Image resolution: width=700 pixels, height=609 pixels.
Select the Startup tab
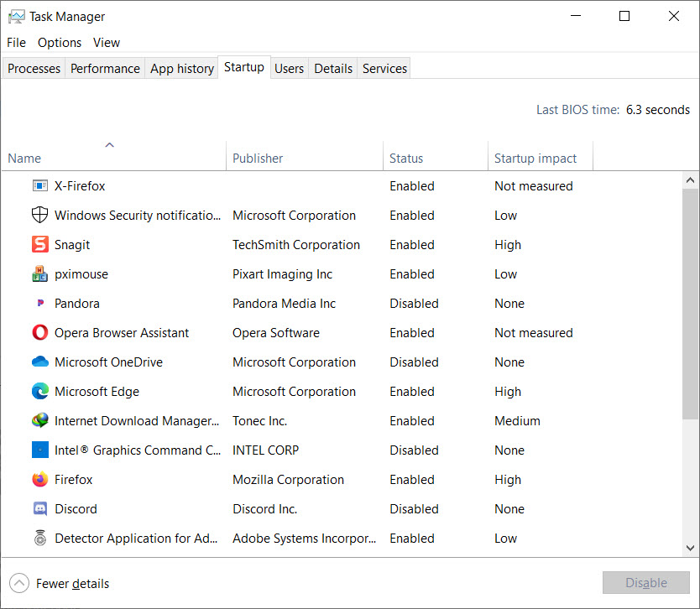click(243, 67)
